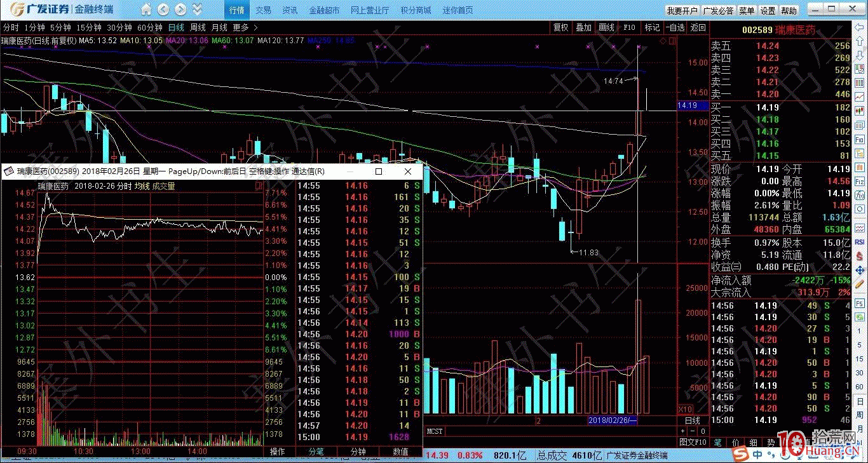
Task: Select the 日线 period in top bar
Action: pos(176,28)
